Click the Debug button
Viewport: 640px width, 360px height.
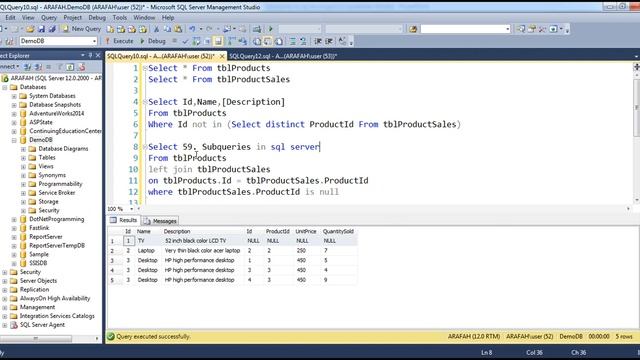coord(153,41)
